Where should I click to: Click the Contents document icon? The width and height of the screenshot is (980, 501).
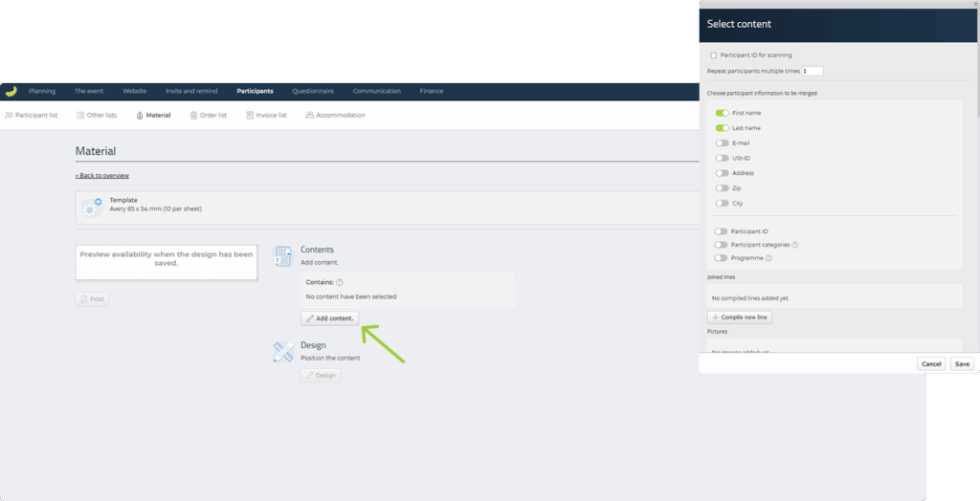click(x=283, y=255)
